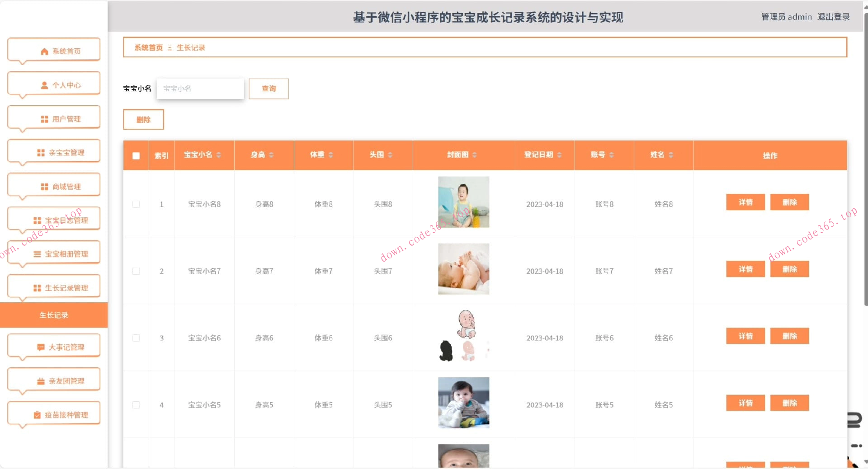Sort by 登记日期 column arrows
Screen dimensions: 868x469
click(561, 155)
